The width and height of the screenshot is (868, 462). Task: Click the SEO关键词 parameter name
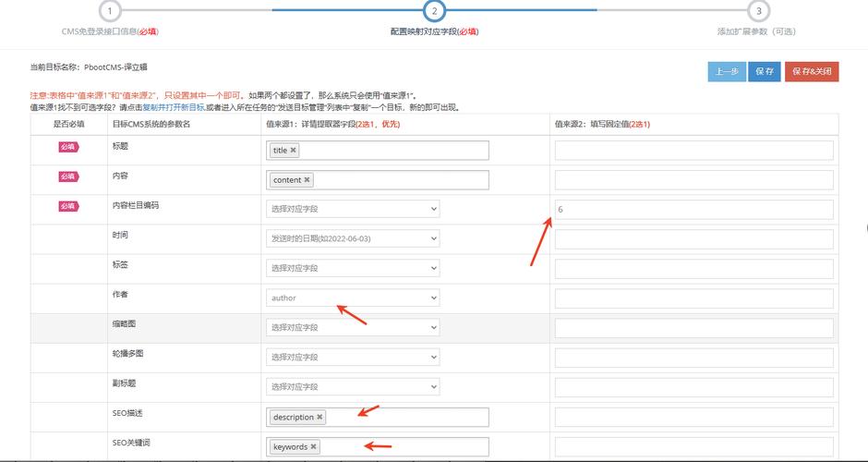(x=131, y=442)
